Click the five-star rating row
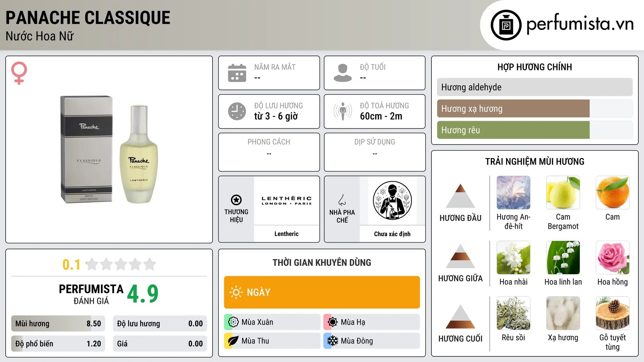The image size is (644, 362). click(121, 264)
